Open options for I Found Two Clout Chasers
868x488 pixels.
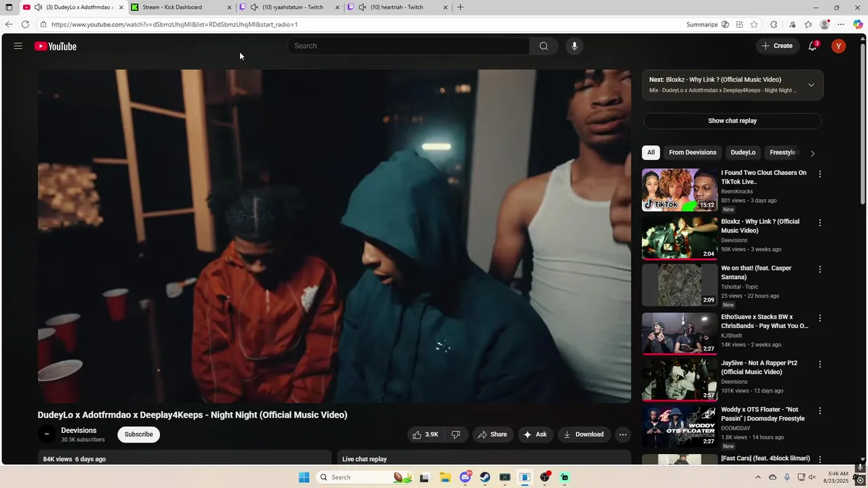[x=820, y=174]
